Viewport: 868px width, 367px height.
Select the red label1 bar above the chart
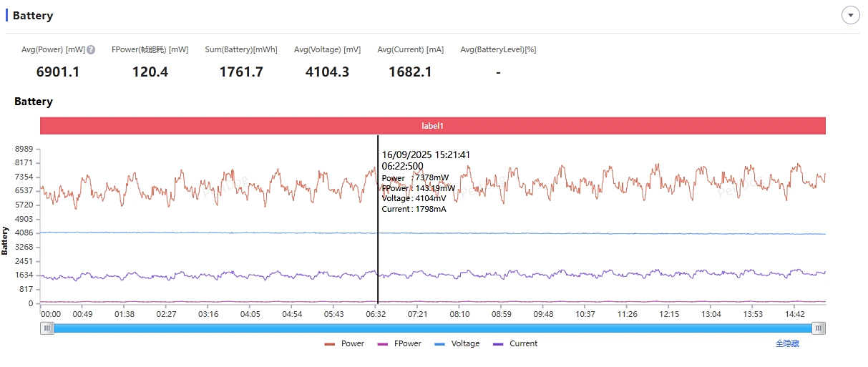click(x=433, y=126)
